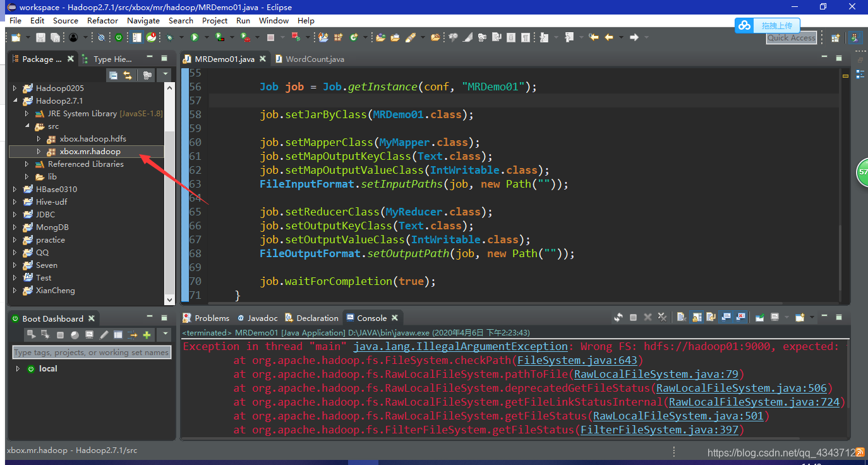Click the Back navigation yellow arrow
This screenshot has height=465, width=868.
coord(609,37)
